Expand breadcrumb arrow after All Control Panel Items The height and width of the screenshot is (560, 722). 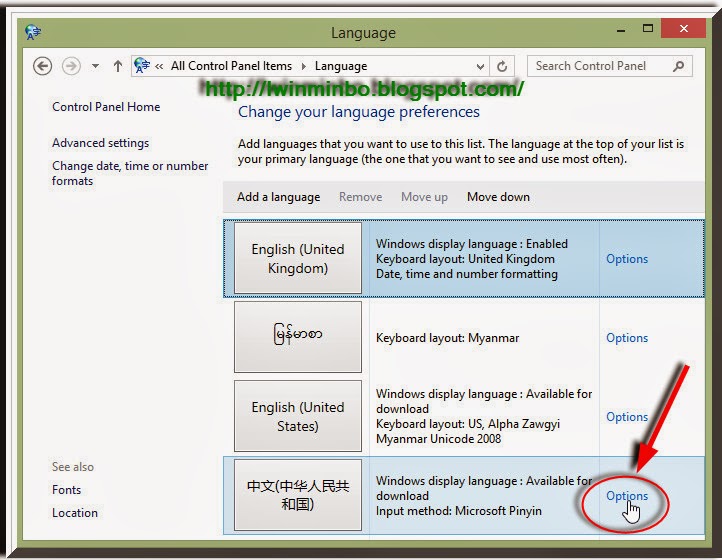(x=303, y=66)
